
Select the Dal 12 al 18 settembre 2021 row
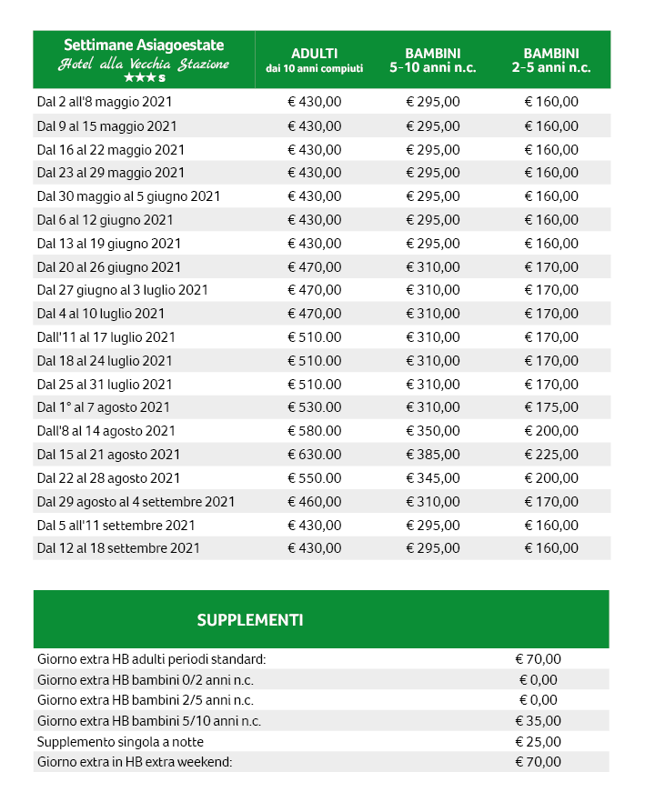pos(322,548)
